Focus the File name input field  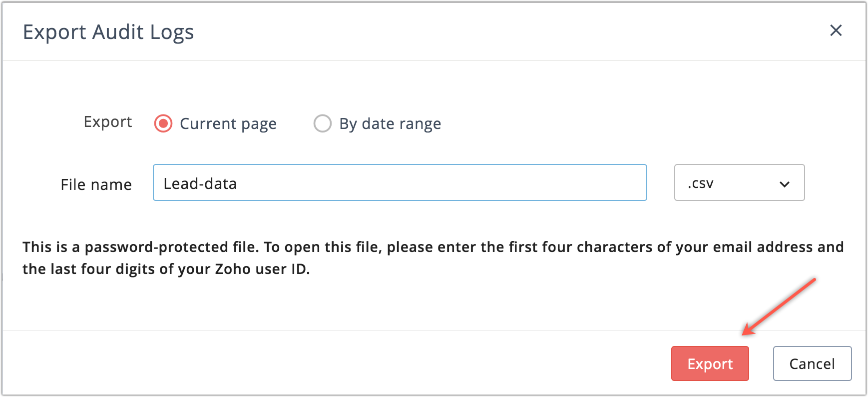click(x=400, y=183)
